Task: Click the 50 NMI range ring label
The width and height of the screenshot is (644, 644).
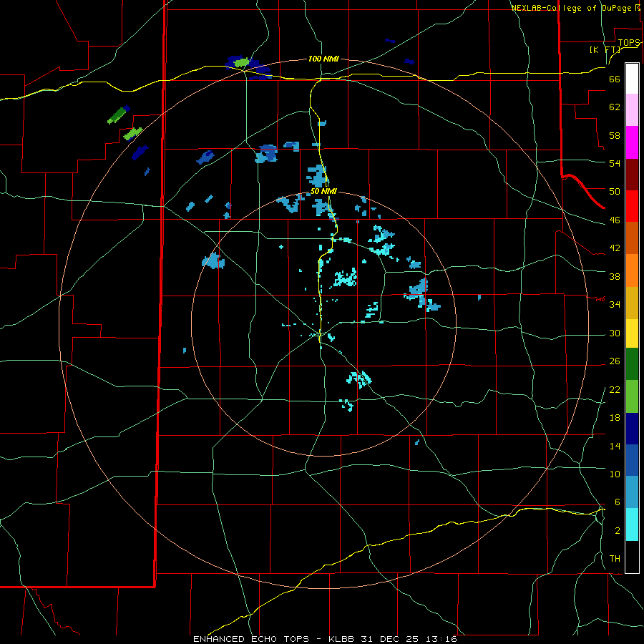Action: (x=323, y=191)
